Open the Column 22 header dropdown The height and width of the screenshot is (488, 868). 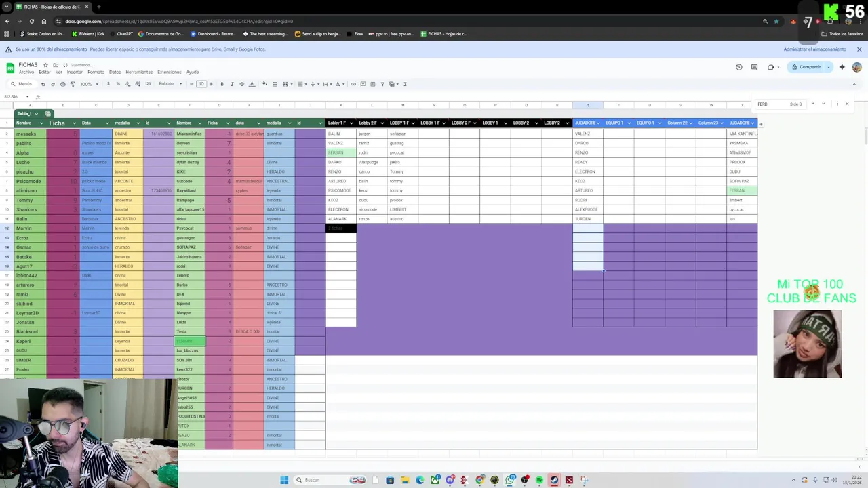tap(690, 123)
